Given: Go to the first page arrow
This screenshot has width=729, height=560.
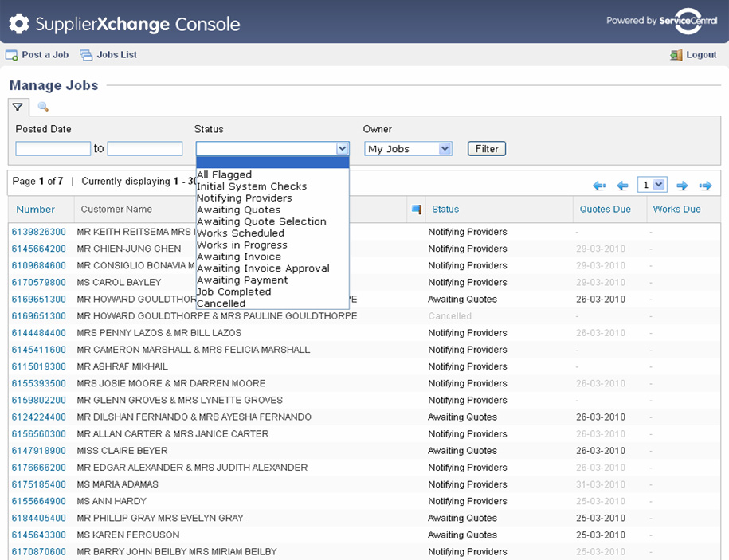Looking at the screenshot, I should tap(599, 186).
